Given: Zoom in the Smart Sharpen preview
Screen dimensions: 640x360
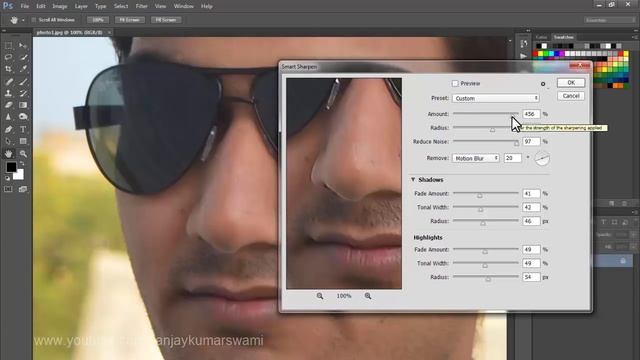Looking at the screenshot, I should [x=368, y=296].
